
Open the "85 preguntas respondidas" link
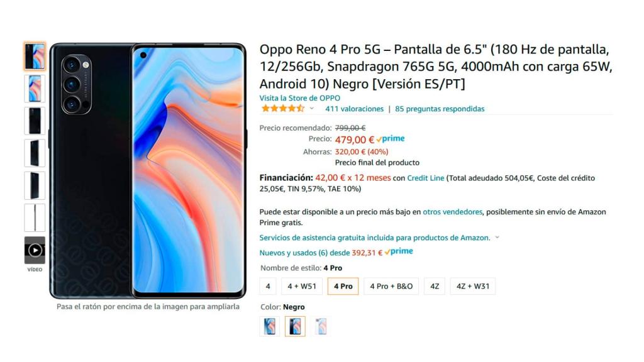[440, 109]
